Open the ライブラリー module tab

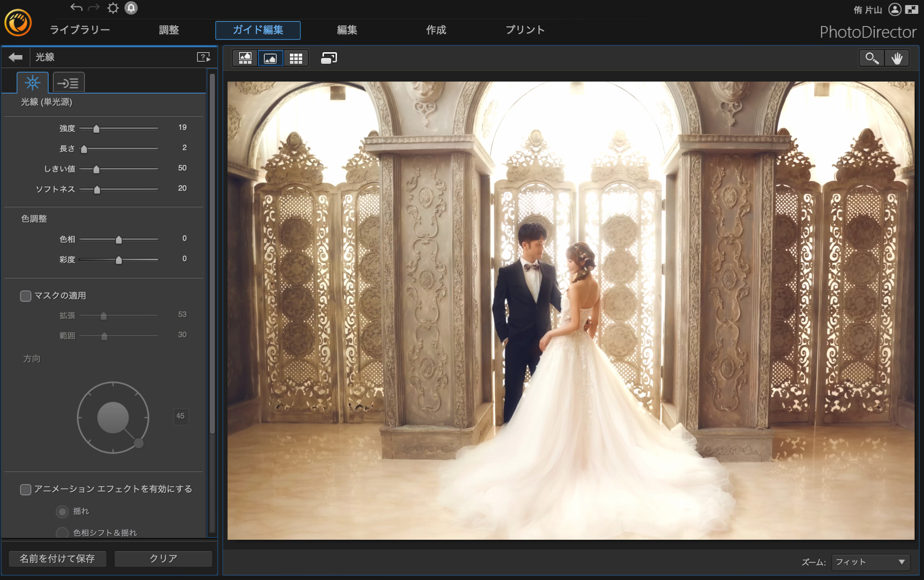point(80,30)
